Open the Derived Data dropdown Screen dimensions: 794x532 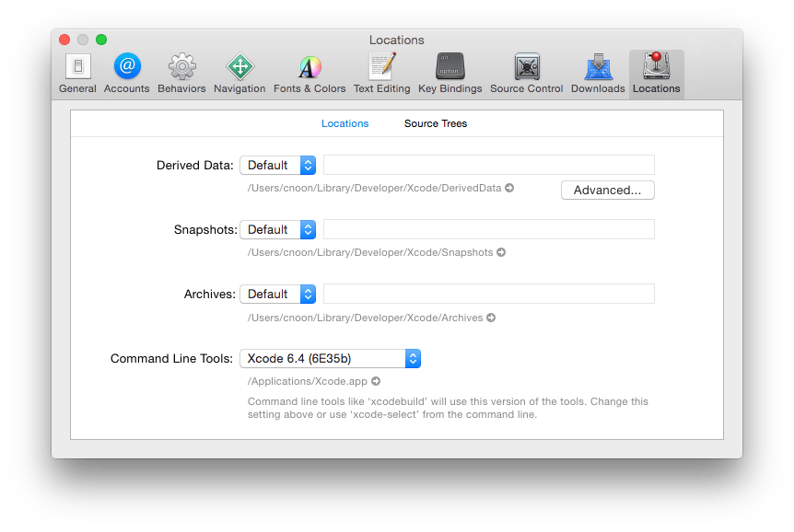[278, 165]
